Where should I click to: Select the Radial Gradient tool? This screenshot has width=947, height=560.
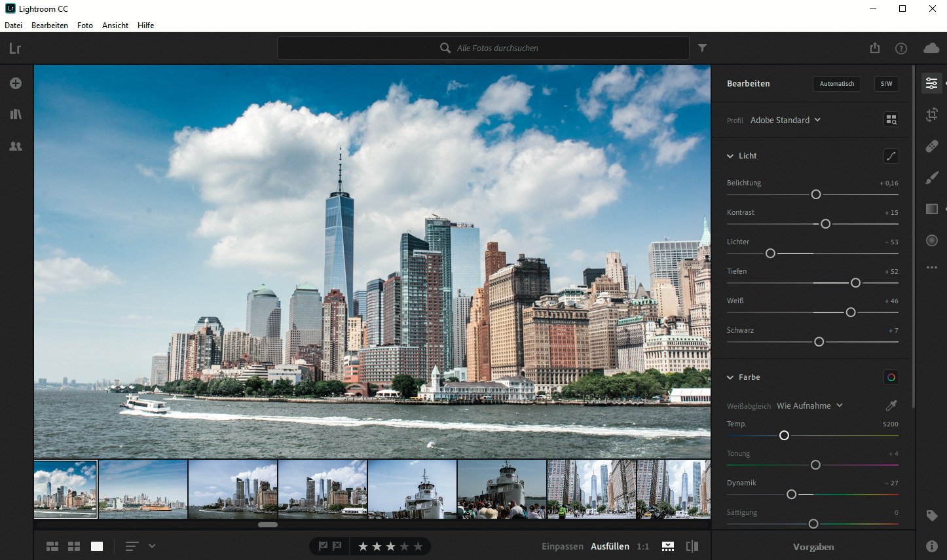932,240
